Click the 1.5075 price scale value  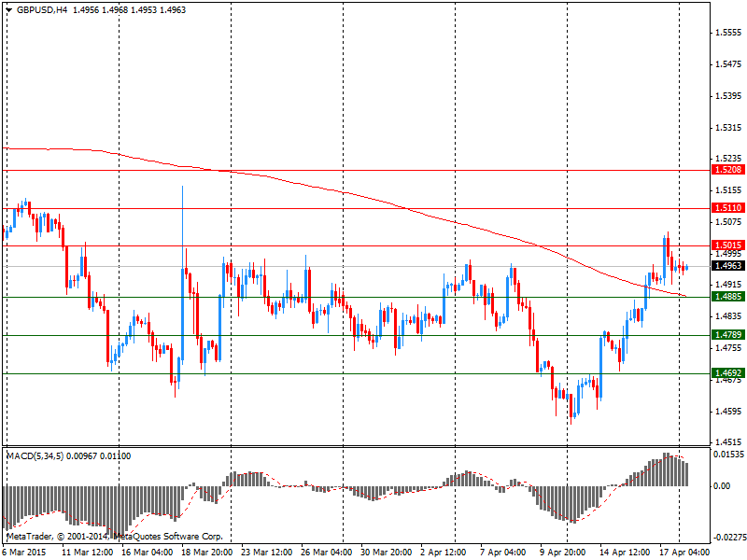click(x=729, y=222)
